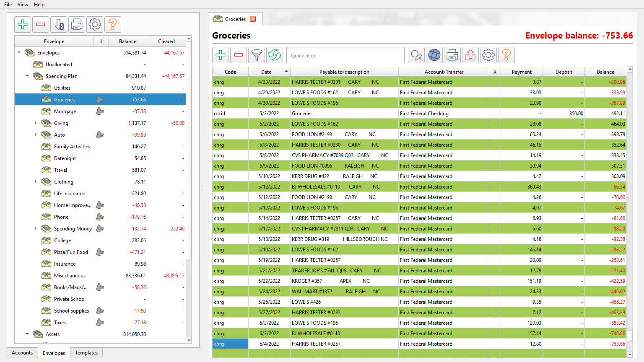Collapse the Envelopes root node
Image resolution: width=644 pixels, height=362 pixels.
(19, 53)
